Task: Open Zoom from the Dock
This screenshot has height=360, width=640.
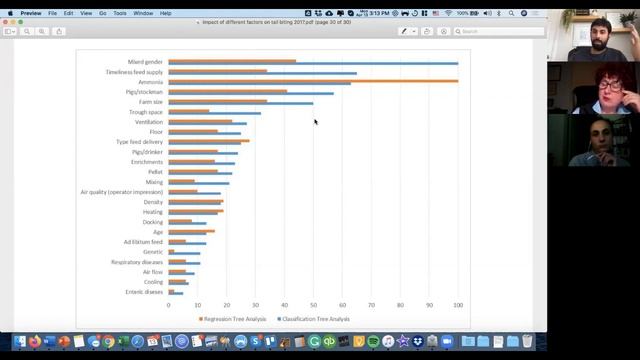Action: pos(447,341)
